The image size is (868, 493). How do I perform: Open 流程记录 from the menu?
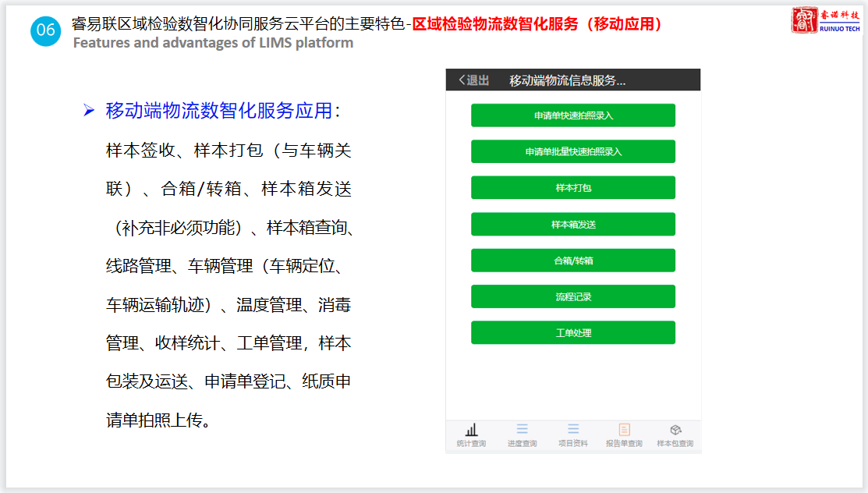[x=572, y=296]
